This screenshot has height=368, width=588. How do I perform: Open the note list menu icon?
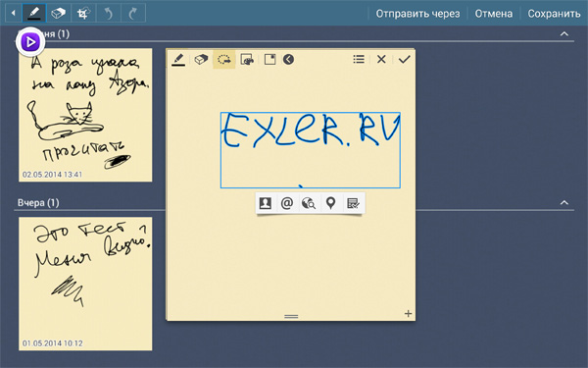pos(359,59)
